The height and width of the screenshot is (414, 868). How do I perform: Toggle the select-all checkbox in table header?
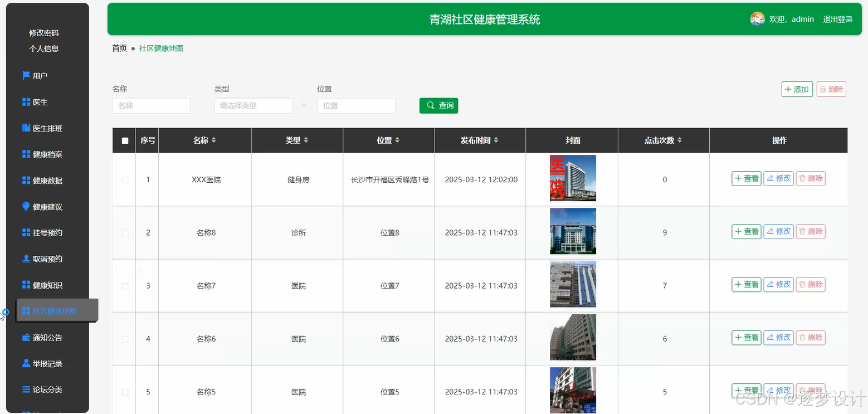click(x=124, y=140)
